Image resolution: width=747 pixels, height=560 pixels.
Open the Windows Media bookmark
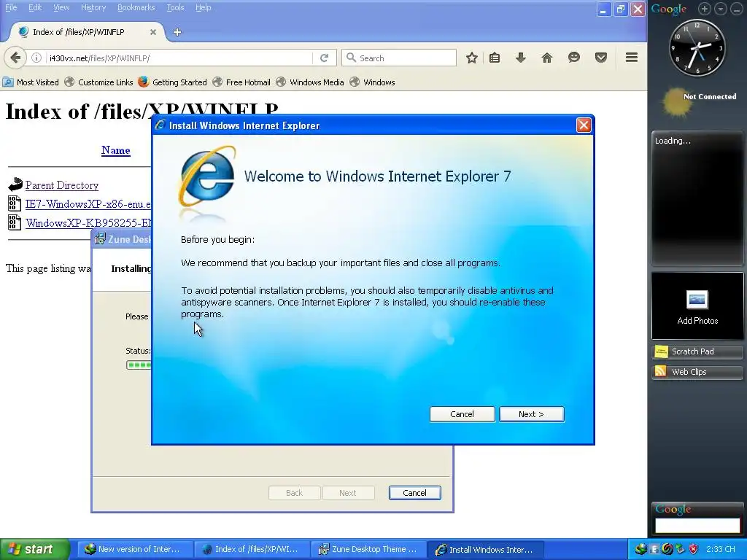(310, 82)
